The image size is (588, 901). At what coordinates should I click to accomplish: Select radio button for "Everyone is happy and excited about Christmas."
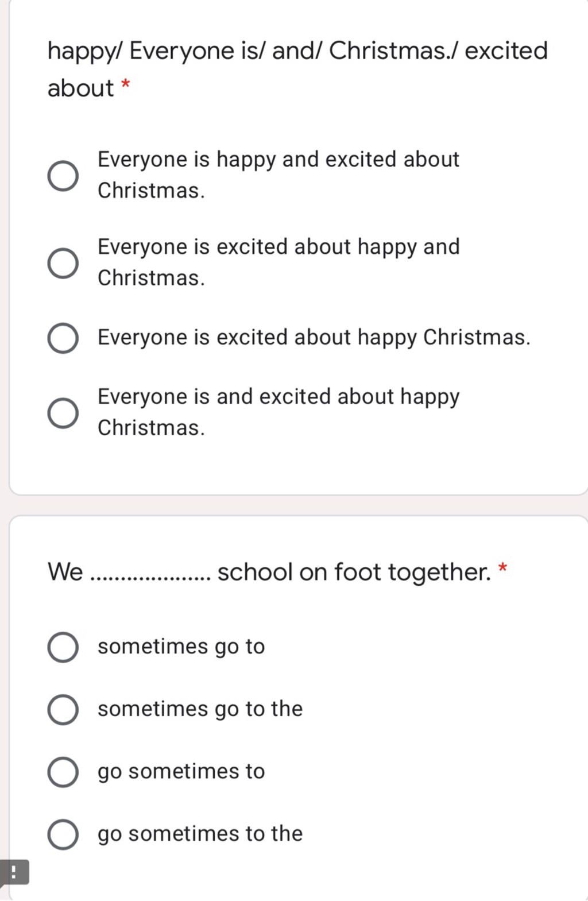click(x=63, y=176)
